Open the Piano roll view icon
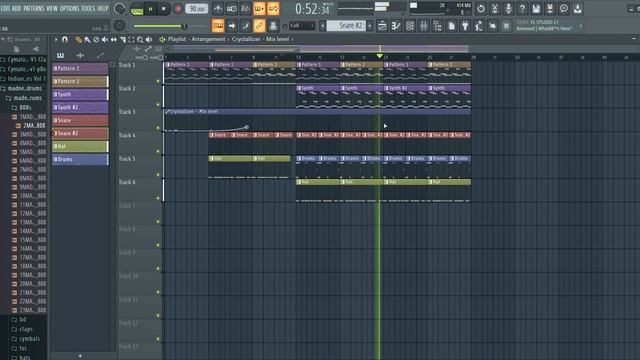Screen dimensions: 640x360 [396, 26]
